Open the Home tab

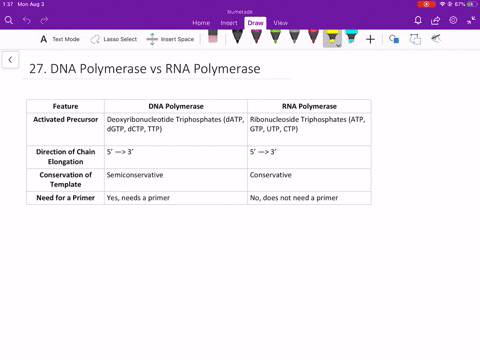coord(201,23)
